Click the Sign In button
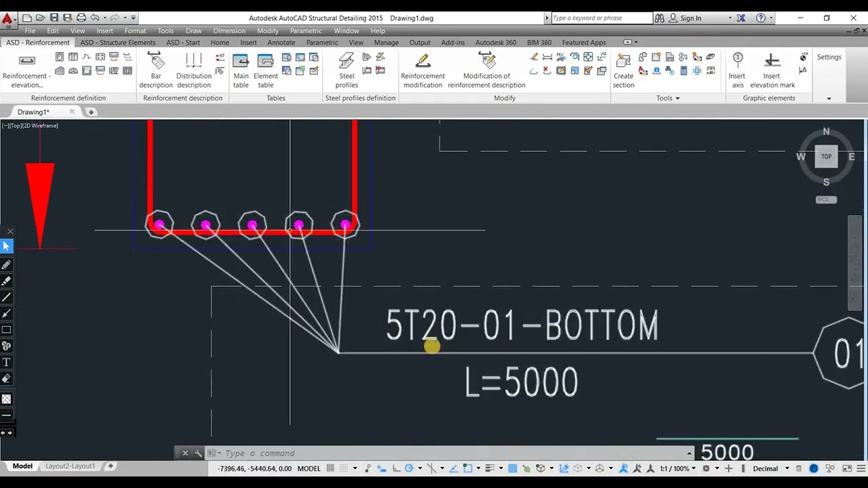 tap(690, 18)
